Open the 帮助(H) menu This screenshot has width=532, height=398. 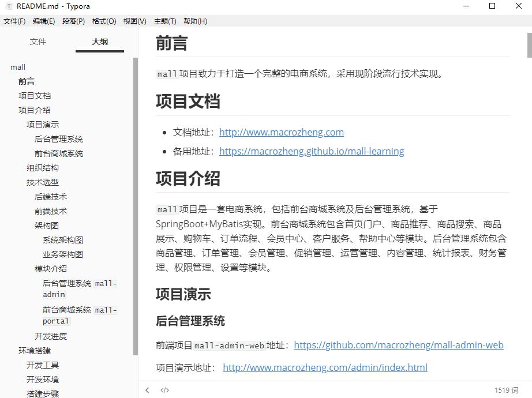(x=195, y=21)
